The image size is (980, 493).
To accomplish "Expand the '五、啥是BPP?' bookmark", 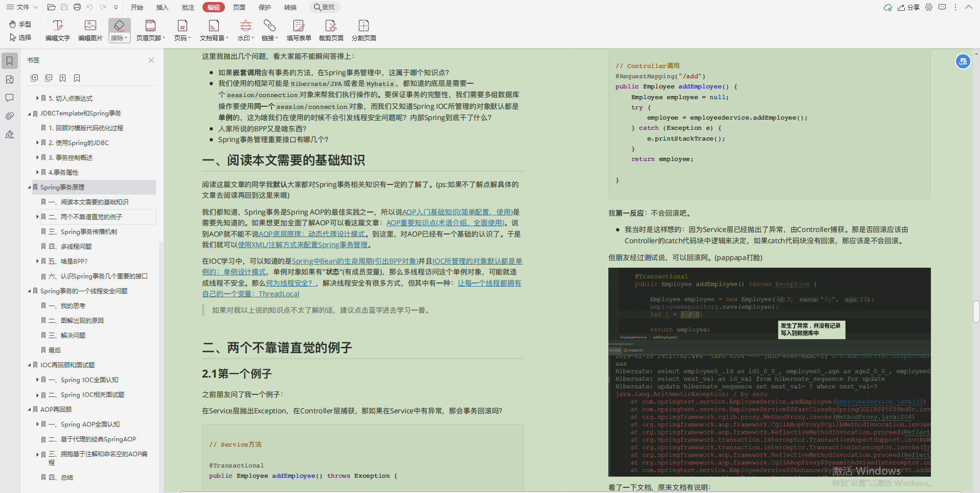I will point(37,261).
